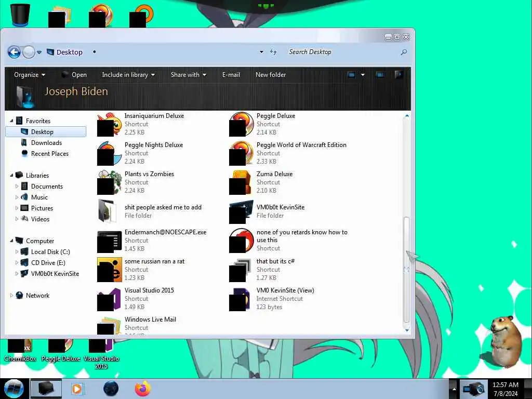532x399 pixels.
Task: Select the VM0b0t KevinSite file folder icon
Action: (241, 212)
